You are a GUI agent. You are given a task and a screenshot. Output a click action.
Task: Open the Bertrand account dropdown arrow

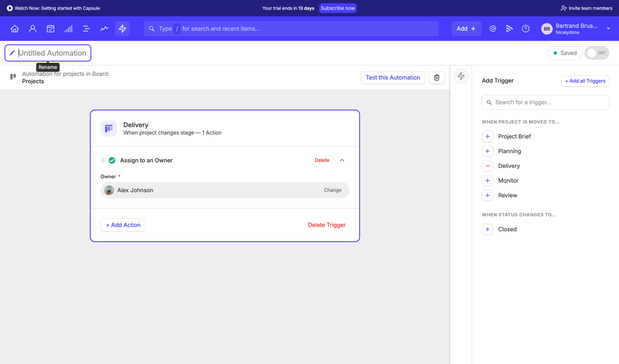609,28
